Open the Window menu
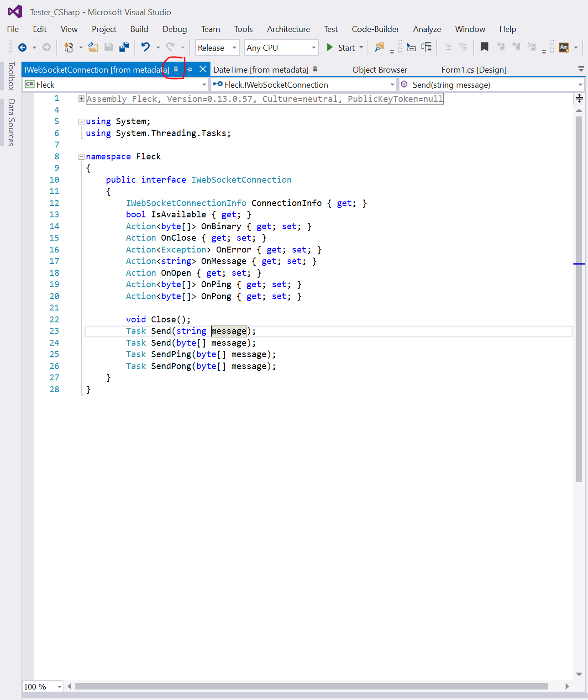Image resolution: width=588 pixels, height=700 pixels. tap(470, 29)
